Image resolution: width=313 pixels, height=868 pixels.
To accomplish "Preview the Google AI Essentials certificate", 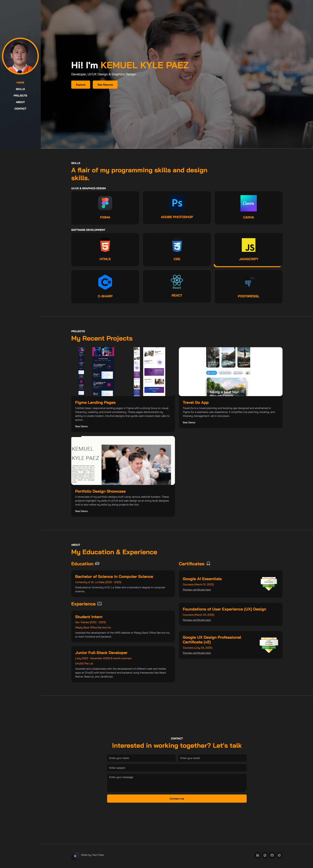I will [x=197, y=590].
